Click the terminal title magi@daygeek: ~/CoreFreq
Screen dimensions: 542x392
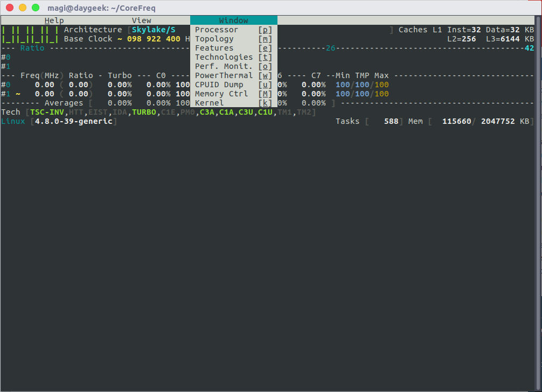(102, 8)
